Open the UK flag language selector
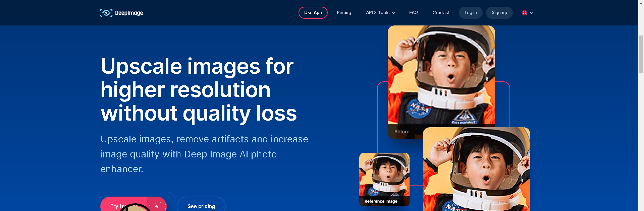 [x=525, y=13]
